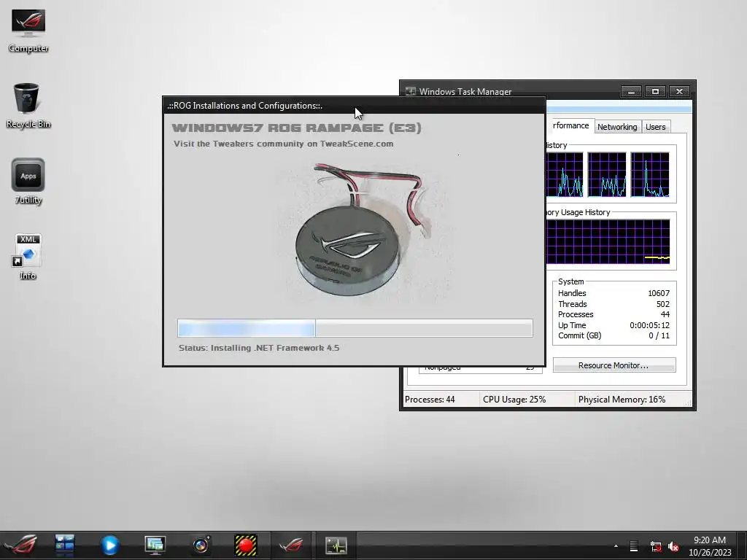Screen dimensions: 747x560
Task: Open Resource Monitor from Task Manager
Action: coord(614,365)
